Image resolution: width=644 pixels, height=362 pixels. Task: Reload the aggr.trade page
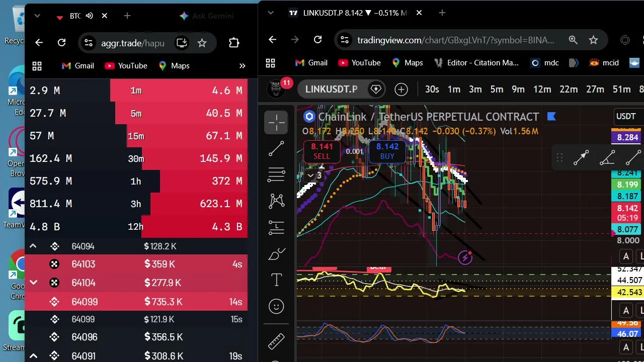(x=61, y=43)
